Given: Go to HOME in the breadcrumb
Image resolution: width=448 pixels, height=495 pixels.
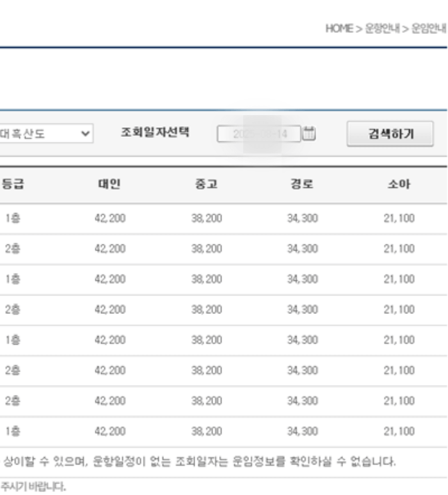Looking at the screenshot, I should (x=339, y=29).
